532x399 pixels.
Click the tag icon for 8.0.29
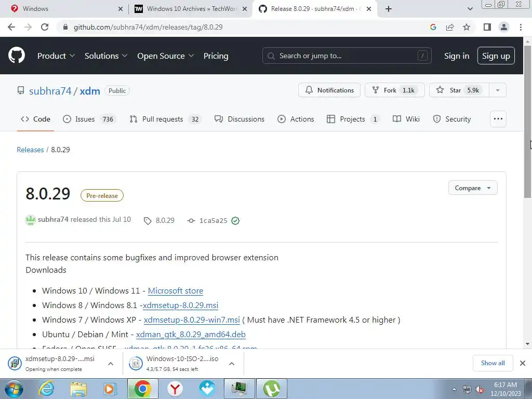[148, 221]
